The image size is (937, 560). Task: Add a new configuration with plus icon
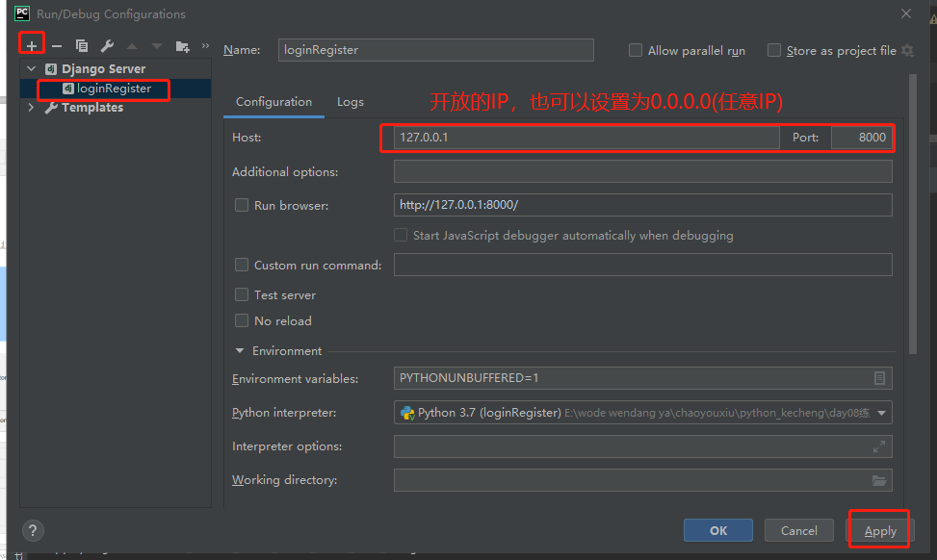click(32, 45)
